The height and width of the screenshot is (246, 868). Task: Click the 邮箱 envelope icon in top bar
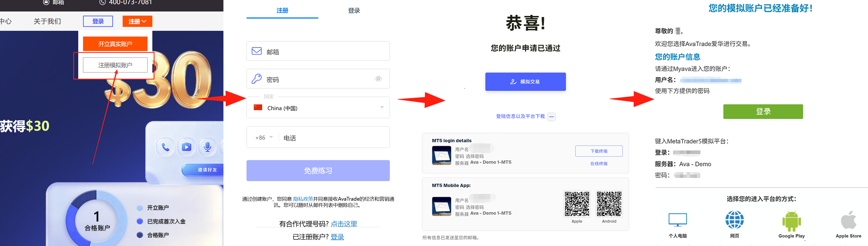46,2
